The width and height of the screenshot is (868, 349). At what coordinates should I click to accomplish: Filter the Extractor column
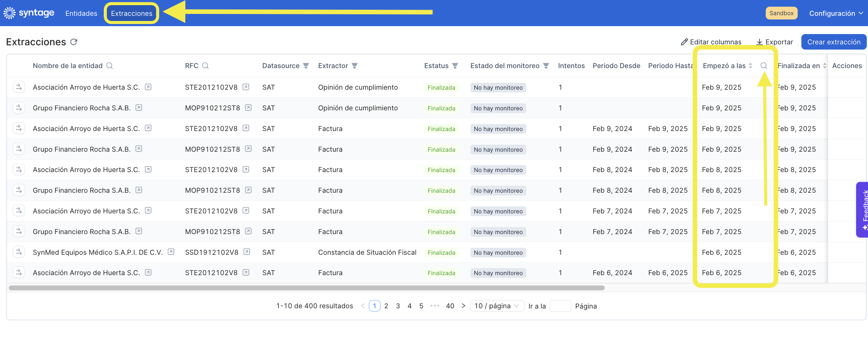(x=355, y=66)
